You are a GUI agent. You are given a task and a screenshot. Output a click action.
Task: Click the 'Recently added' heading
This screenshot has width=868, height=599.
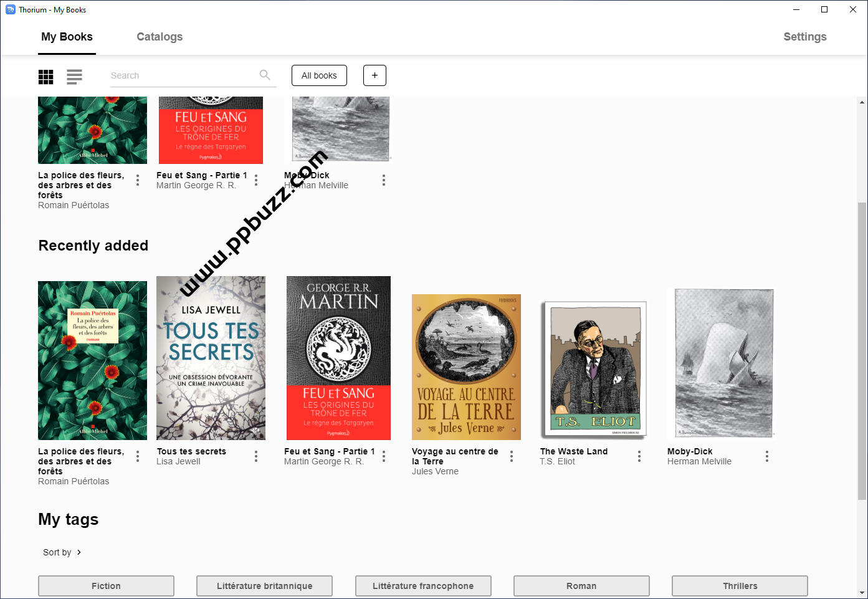coord(93,246)
